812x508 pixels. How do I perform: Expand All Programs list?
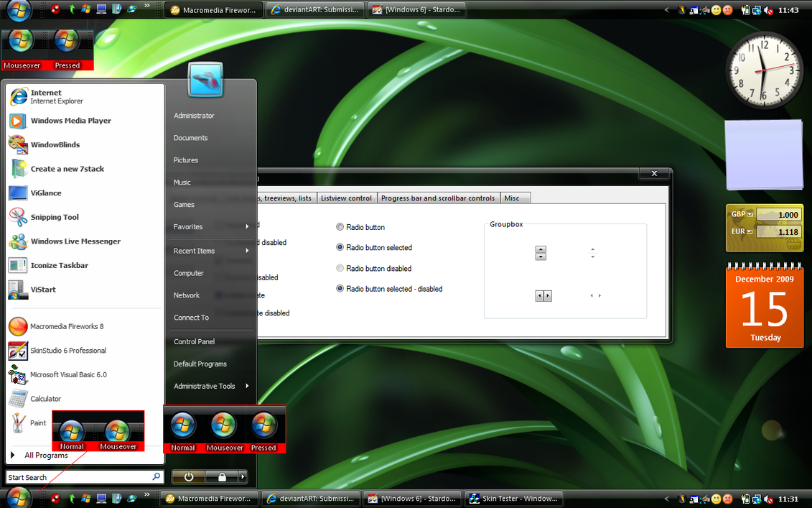click(x=40, y=455)
